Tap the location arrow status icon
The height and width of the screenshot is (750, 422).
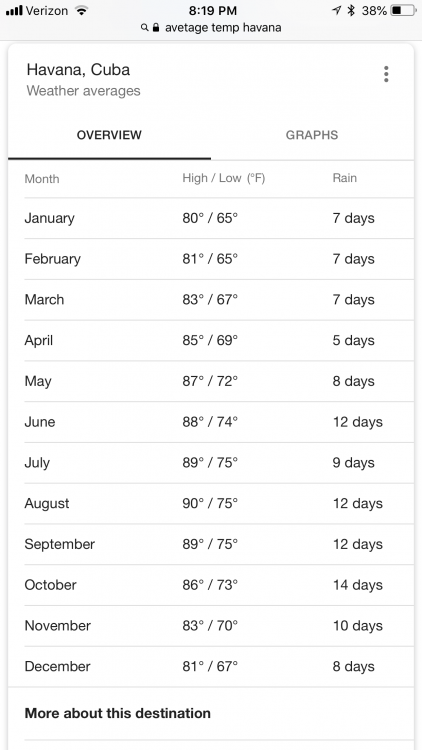pyautogui.click(x=337, y=11)
